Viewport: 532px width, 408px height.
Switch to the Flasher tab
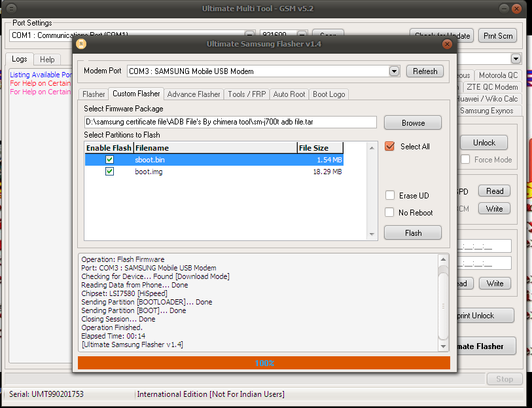coord(94,94)
